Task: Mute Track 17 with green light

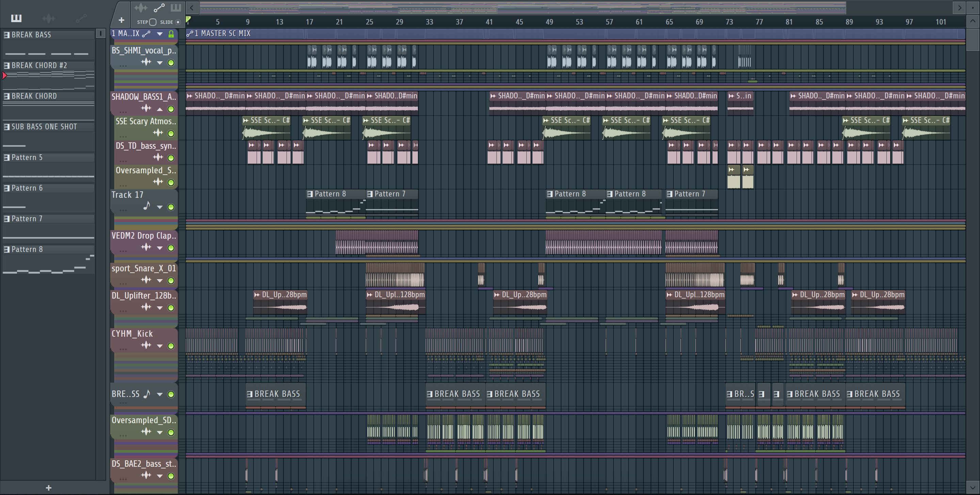Action: point(171,207)
